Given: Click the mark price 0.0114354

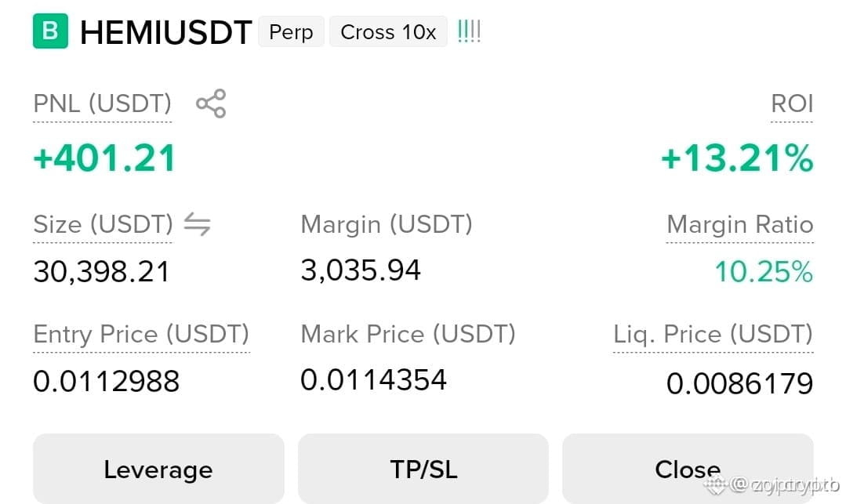Looking at the screenshot, I should 373,380.
